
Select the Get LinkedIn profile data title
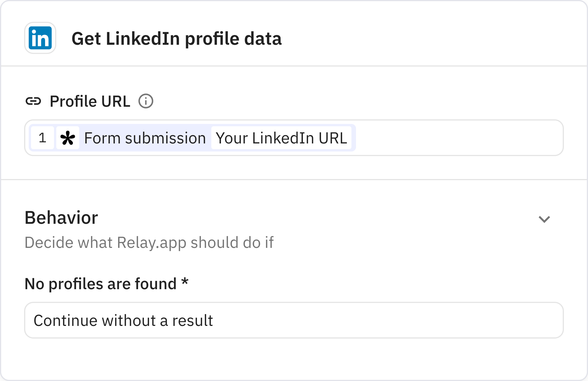(x=177, y=39)
